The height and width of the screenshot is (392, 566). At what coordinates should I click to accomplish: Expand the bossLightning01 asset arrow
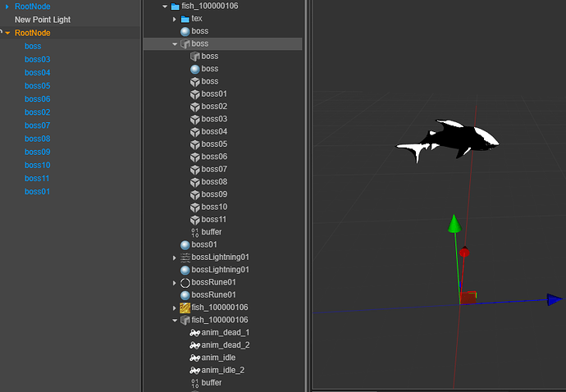coord(175,258)
